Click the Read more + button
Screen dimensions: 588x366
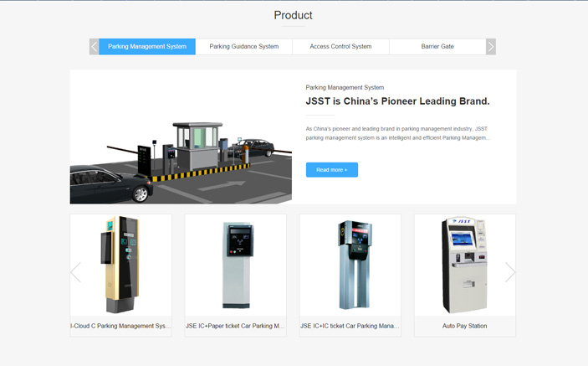[332, 170]
